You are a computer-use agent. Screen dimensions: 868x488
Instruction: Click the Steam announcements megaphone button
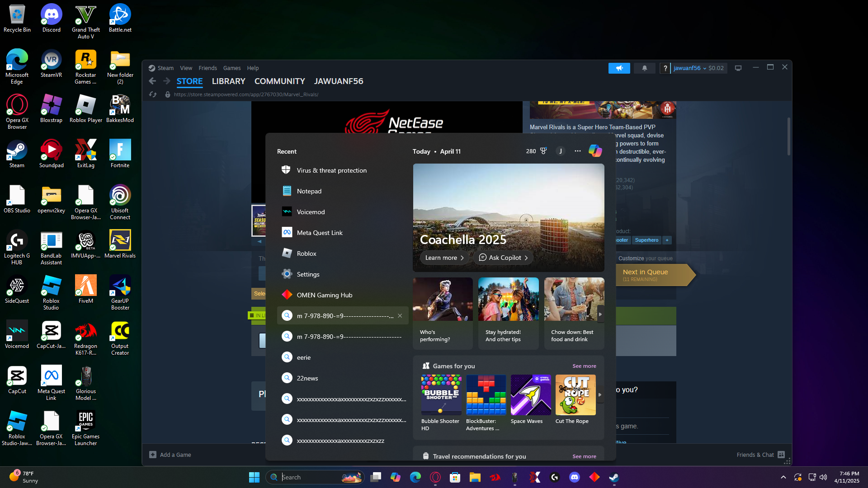[x=619, y=68]
